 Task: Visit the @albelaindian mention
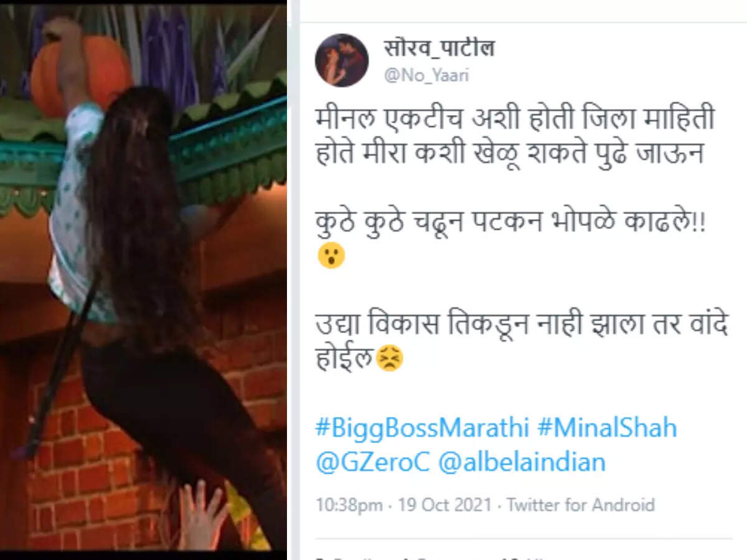pyautogui.click(x=522, y=462)
